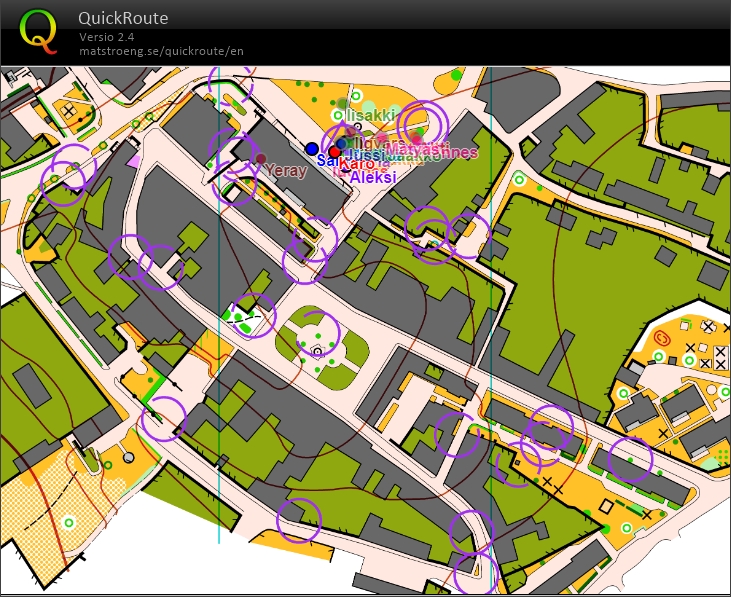Click the QuickRoute Q logo
This screenshot has height=597, width=731.
pyautogui.click(x=38, y=31)
